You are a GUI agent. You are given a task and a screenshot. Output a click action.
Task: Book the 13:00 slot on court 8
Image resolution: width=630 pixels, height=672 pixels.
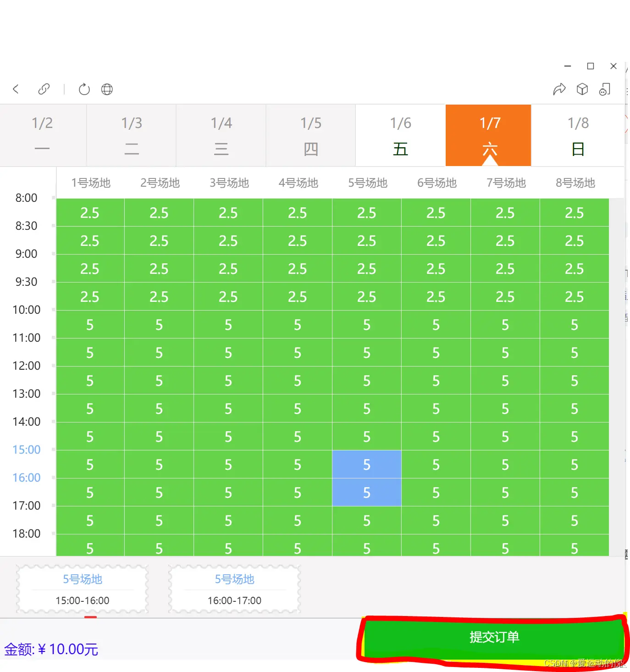(x=575, y=409)
